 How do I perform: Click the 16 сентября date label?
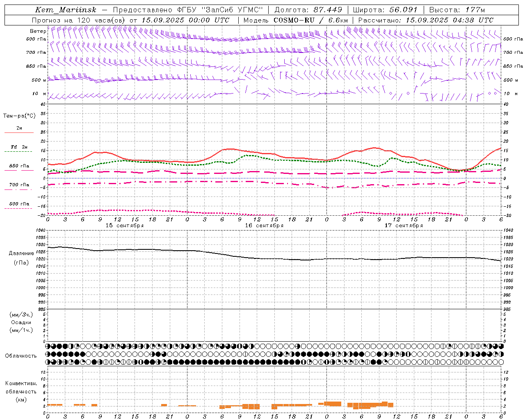264,226
